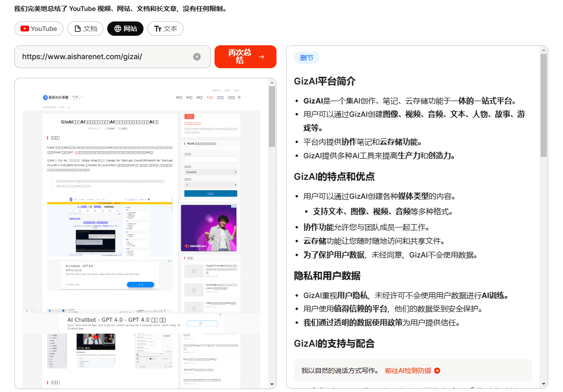
Task: Select the 文档 tab
Action: point(85,29)
